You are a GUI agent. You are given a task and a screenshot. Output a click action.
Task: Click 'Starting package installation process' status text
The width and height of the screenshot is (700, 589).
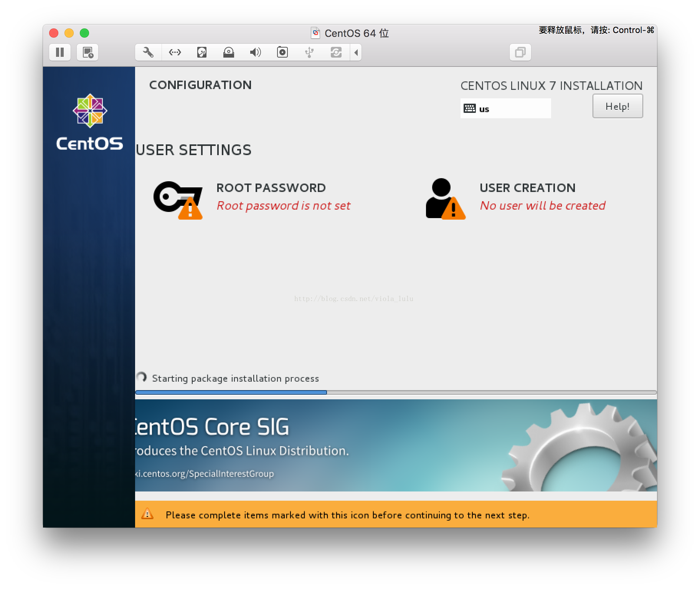(x=235, y=379)
